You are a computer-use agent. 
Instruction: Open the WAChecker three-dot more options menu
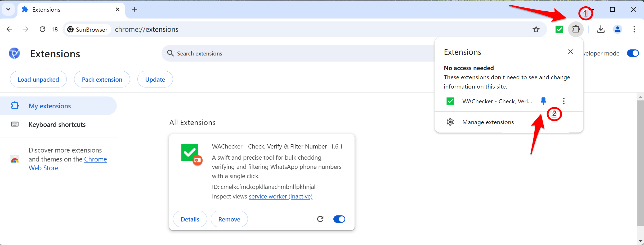point(563,101)
